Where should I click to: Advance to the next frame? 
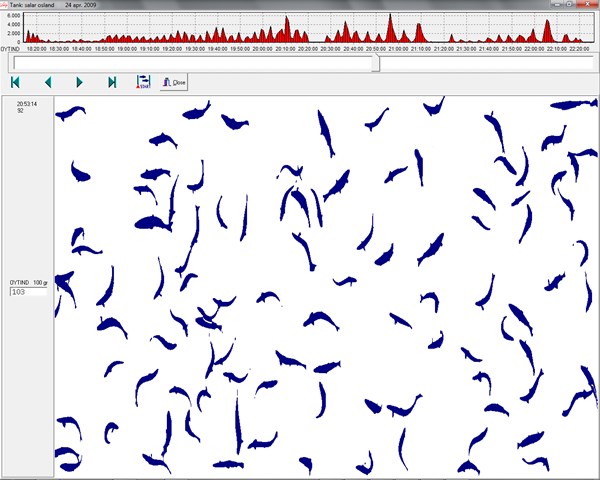[x=80, y=82]
